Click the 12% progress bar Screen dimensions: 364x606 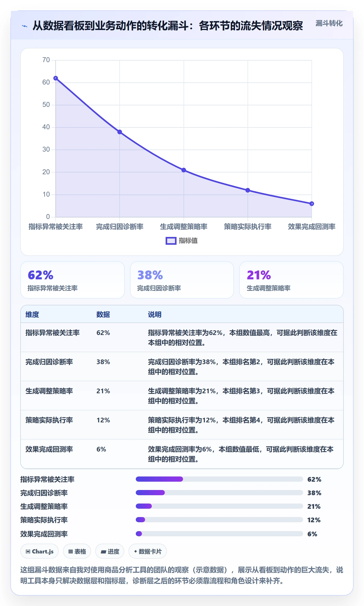pyautogui.click(x=219, y=520)
